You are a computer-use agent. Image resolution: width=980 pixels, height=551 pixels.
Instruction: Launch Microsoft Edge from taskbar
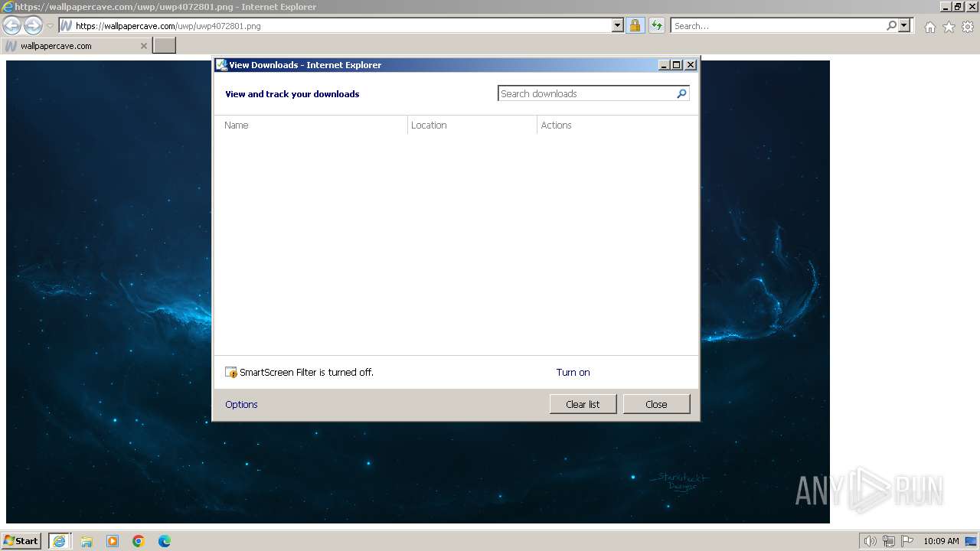click(165, 541)
